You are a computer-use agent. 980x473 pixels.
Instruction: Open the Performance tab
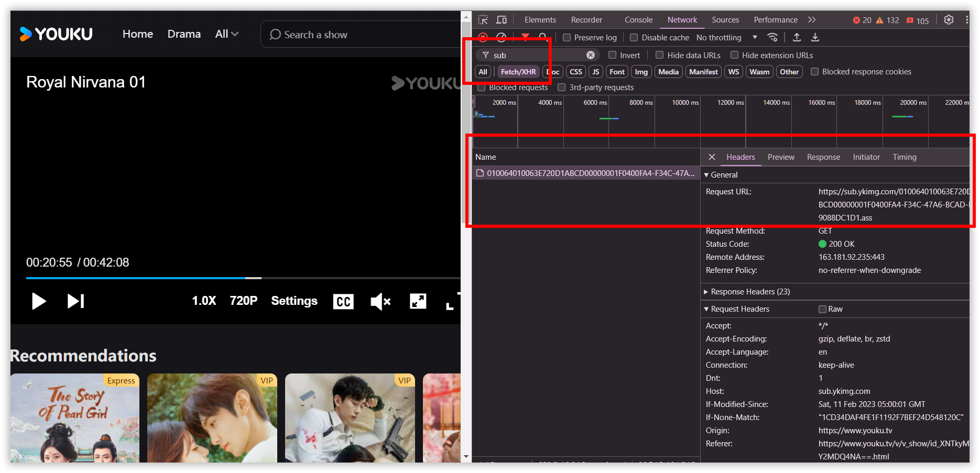776,20
